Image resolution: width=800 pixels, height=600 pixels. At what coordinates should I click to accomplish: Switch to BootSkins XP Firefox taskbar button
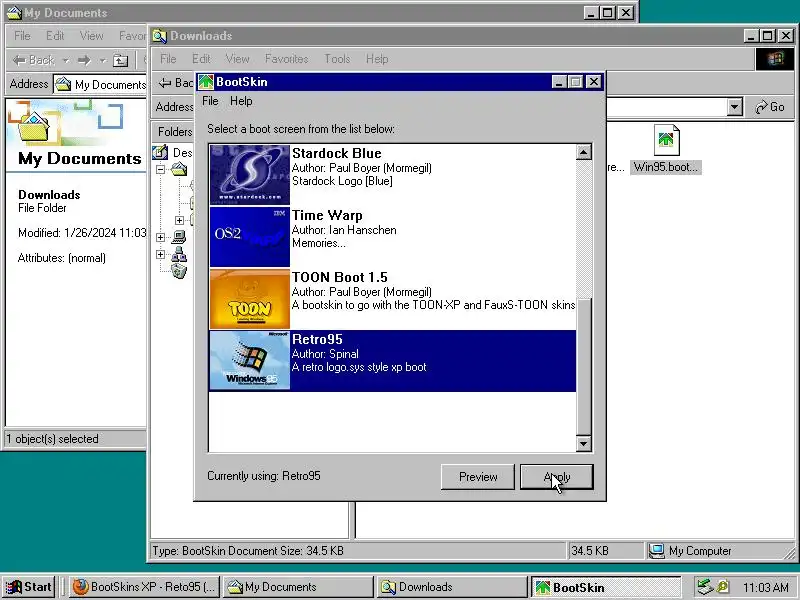click(144, 587)
